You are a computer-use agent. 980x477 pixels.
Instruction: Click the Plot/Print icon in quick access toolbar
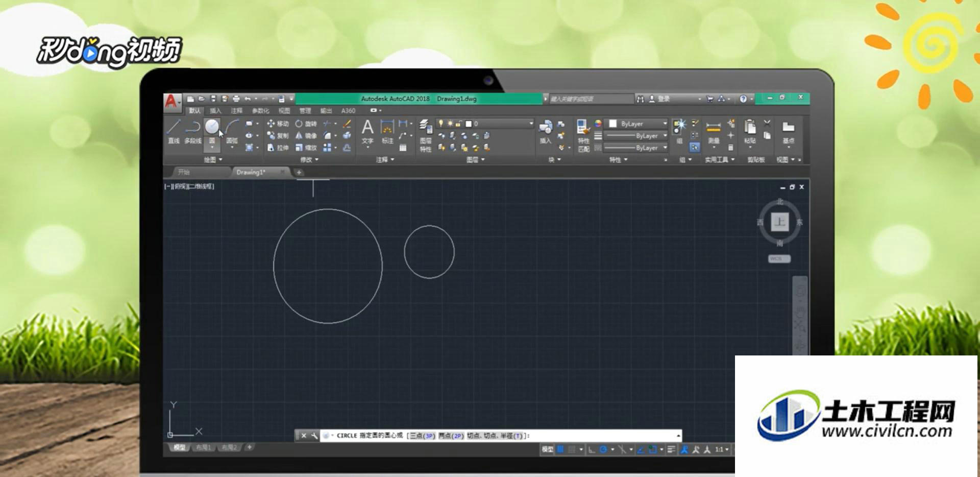[x=236, y=99]
